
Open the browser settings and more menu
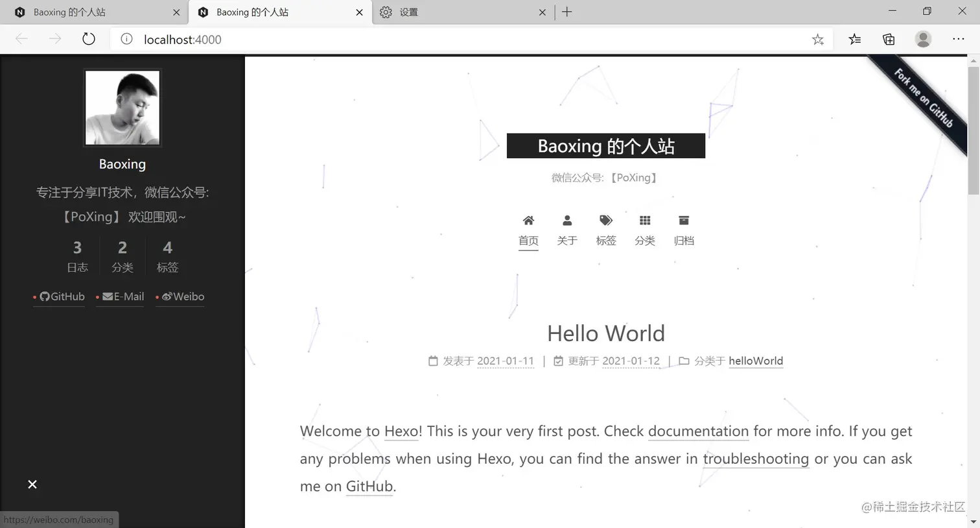(959, 39)
